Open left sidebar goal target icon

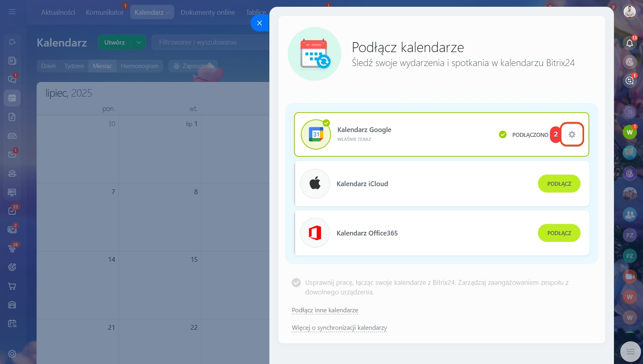coord(12,267)
